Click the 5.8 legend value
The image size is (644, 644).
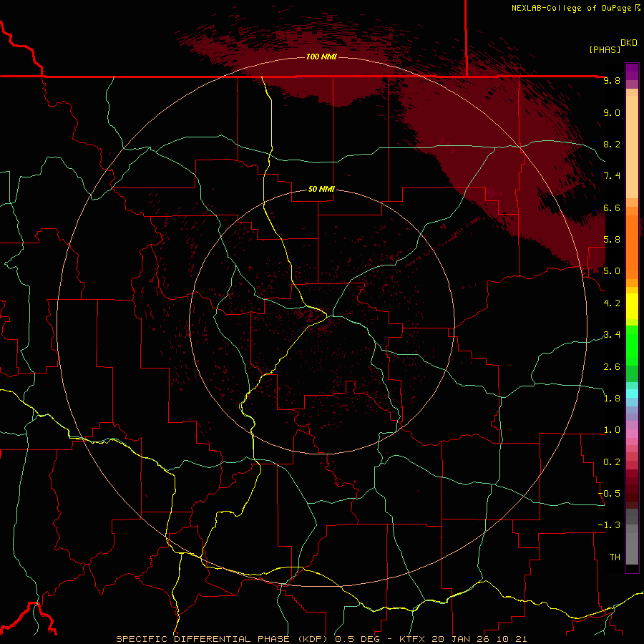tap(612, 240)
